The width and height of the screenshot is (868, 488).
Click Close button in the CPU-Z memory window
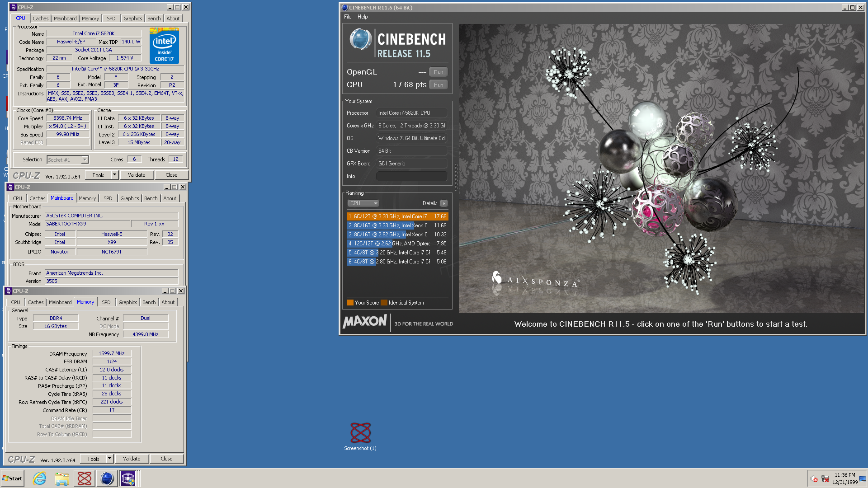click(x=166, y=459)
